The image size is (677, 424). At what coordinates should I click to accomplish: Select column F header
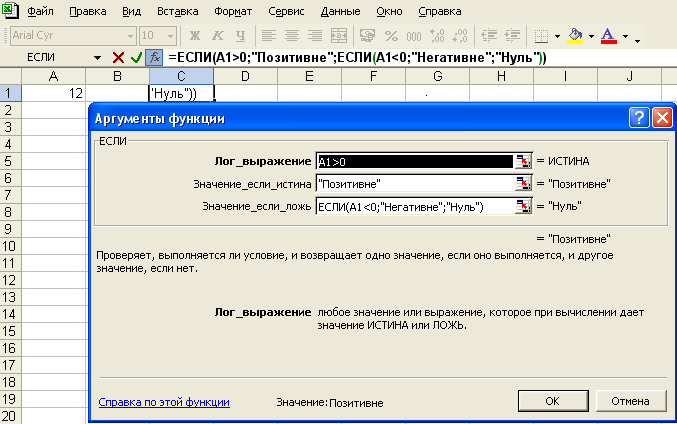[x=373, y=76]
